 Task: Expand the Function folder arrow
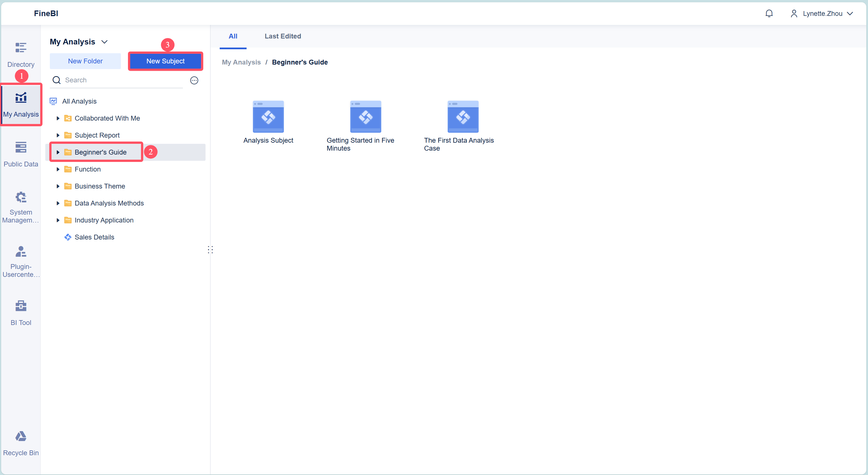click(58, 169)
